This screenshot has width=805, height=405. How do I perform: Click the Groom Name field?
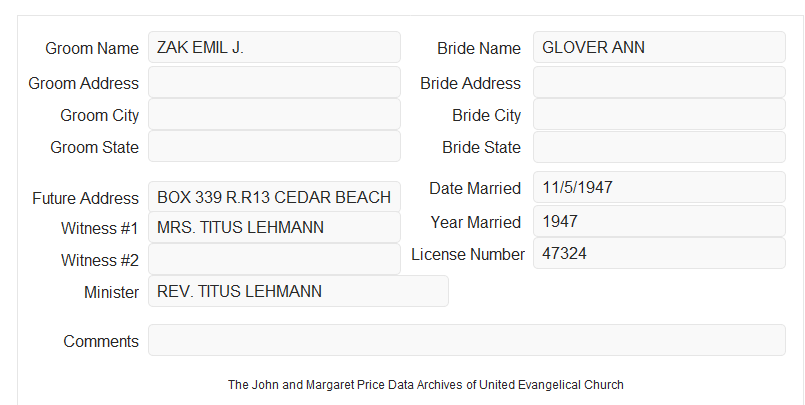[274, 47]
